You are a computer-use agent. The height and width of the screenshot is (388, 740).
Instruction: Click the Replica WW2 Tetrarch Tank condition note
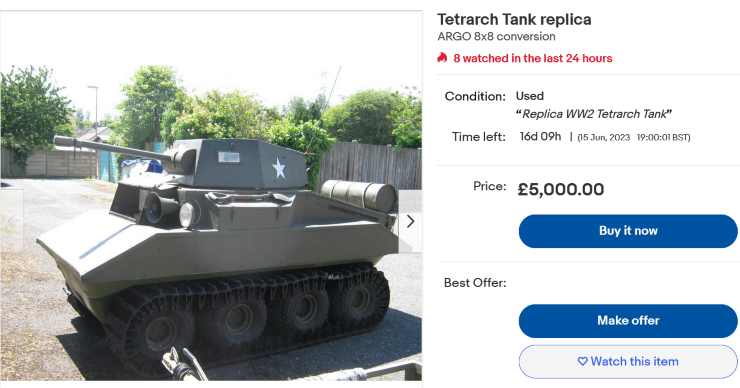pos(594,114)
